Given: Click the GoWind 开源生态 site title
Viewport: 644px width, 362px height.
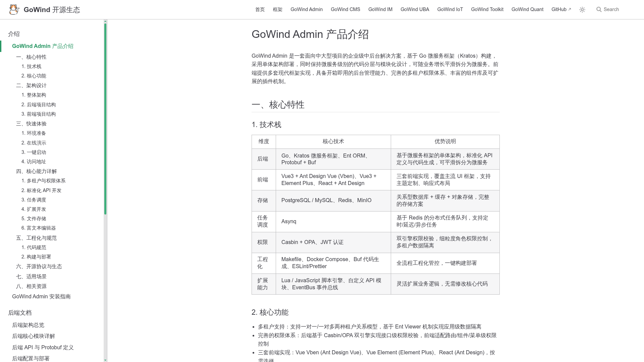Looking at the screenshot, I should point(52,10).
